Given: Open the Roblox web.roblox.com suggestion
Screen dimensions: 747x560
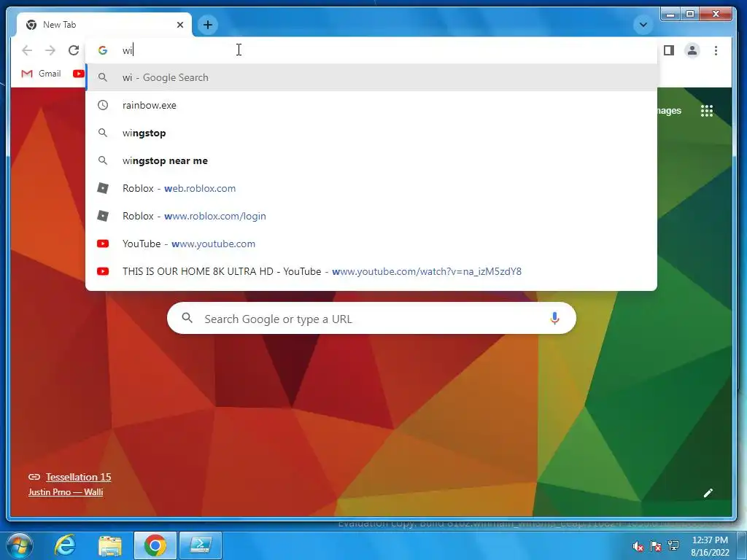Looking at the screenshot, I should [371, 188].
